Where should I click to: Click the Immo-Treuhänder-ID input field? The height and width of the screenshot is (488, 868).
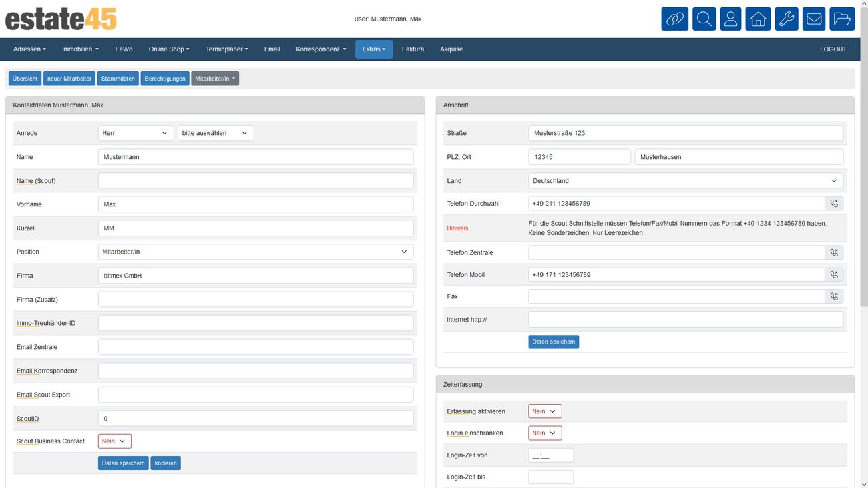pos(256,323)
